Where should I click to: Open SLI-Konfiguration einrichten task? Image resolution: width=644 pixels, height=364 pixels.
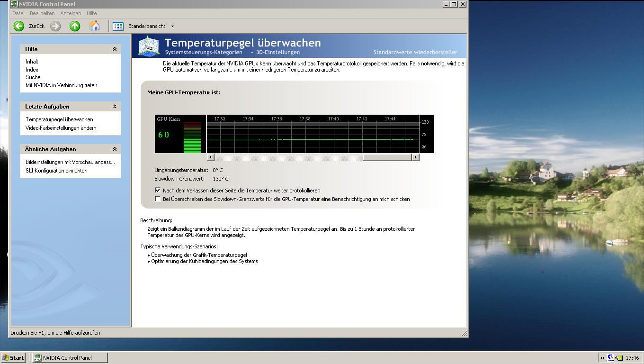56,171
